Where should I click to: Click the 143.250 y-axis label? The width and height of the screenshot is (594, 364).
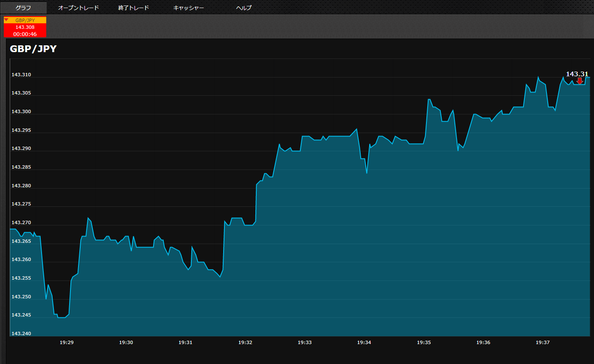[21, 297]
